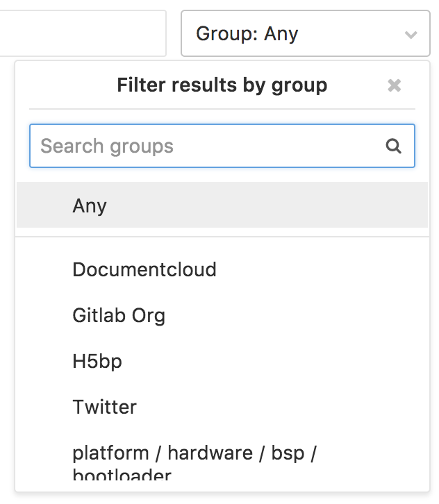Screen dimensions: 439x504
Task: Click the Search groups placeholder text
Action: (107, 146)
